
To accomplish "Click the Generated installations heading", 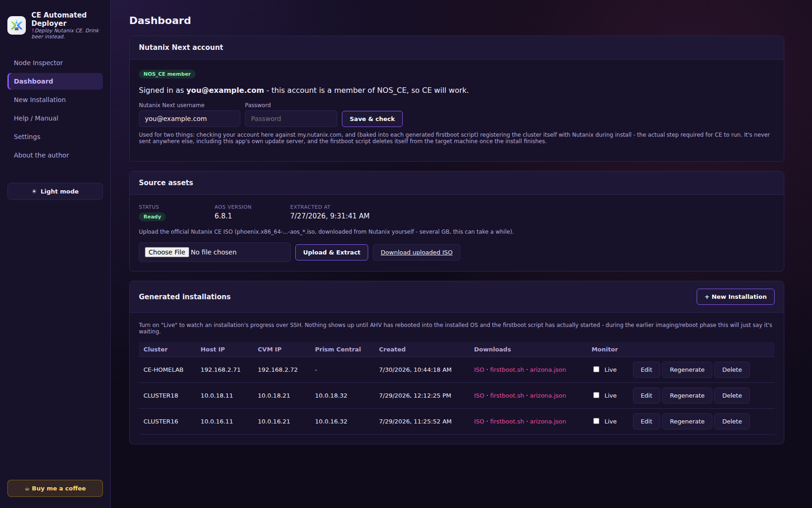I will [x=185, y=296].
